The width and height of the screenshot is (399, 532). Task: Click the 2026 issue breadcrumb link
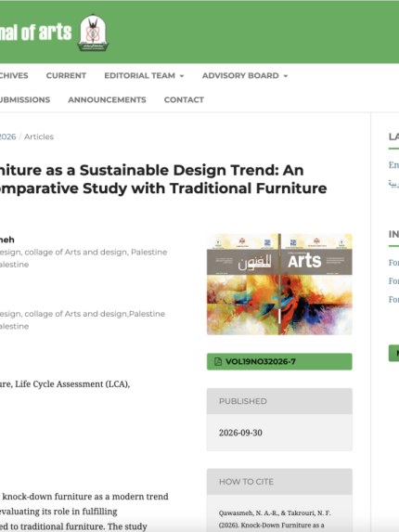[x=7, y=136]
